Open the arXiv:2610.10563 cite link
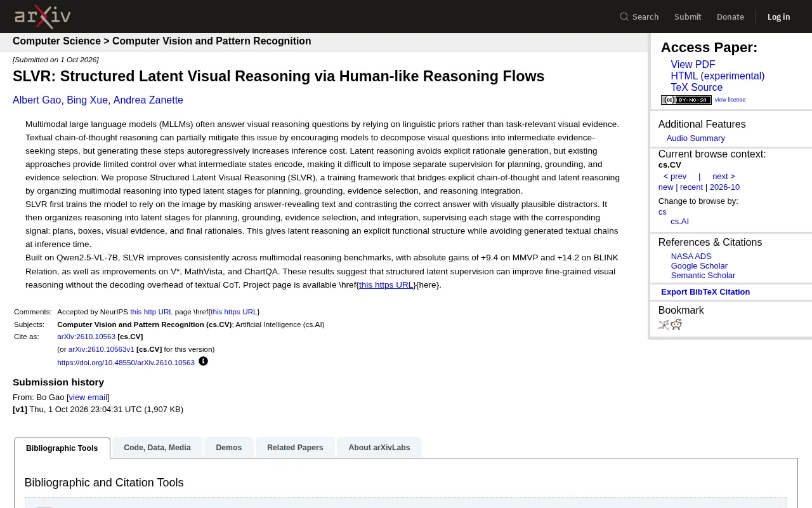The image size is (812, 508). point(86,337)
